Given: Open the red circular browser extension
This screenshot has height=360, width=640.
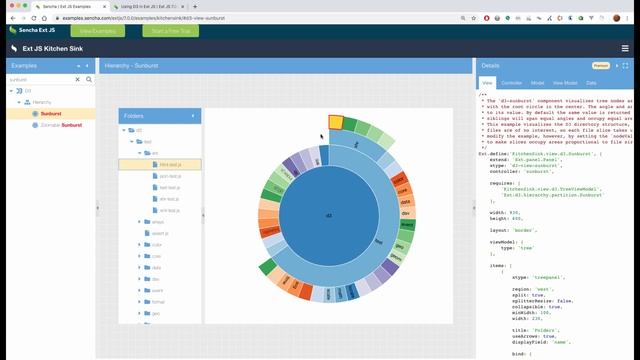Looking at the screenshot, I should coord(487,18).
